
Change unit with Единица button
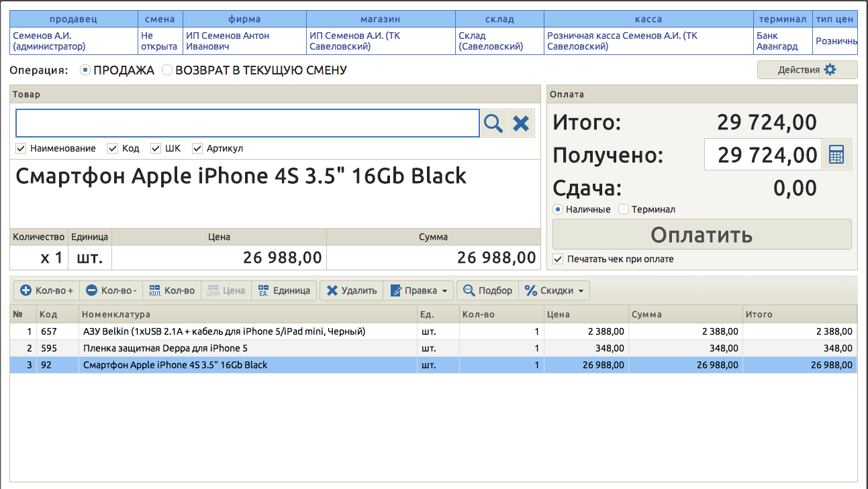coord(284,290)
